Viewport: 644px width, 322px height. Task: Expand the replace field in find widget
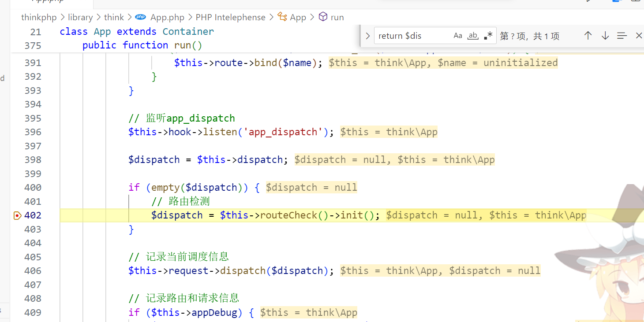pyautogui.click(x=367, y=36)
